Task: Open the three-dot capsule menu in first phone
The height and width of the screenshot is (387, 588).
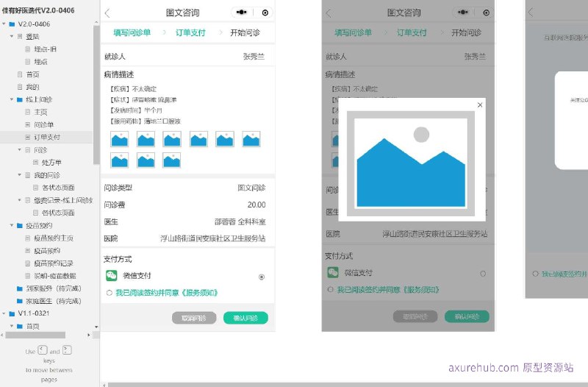Action: [x=242, y=13]
